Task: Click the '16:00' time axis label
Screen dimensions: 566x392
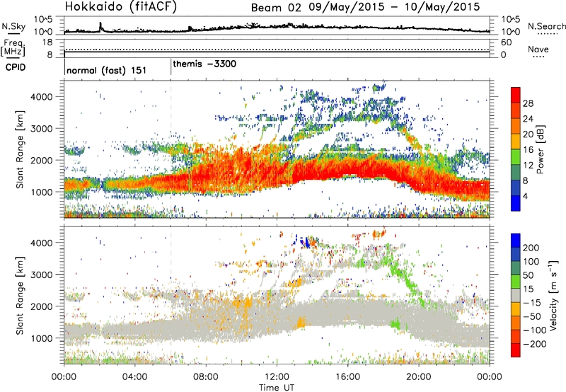Action: (x=347, y=377)
